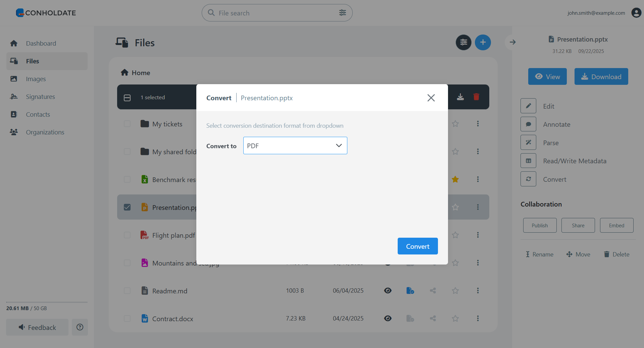Click the blue Convert button
The height and width of the screenshot is (348, 644).
(x=417, y=246)
